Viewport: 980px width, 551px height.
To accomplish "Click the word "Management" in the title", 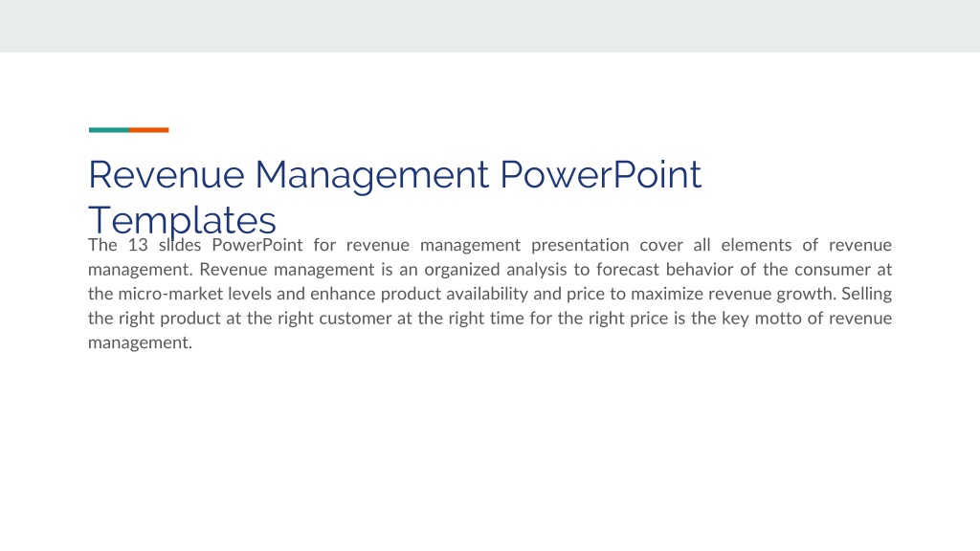I will (372, 176).
